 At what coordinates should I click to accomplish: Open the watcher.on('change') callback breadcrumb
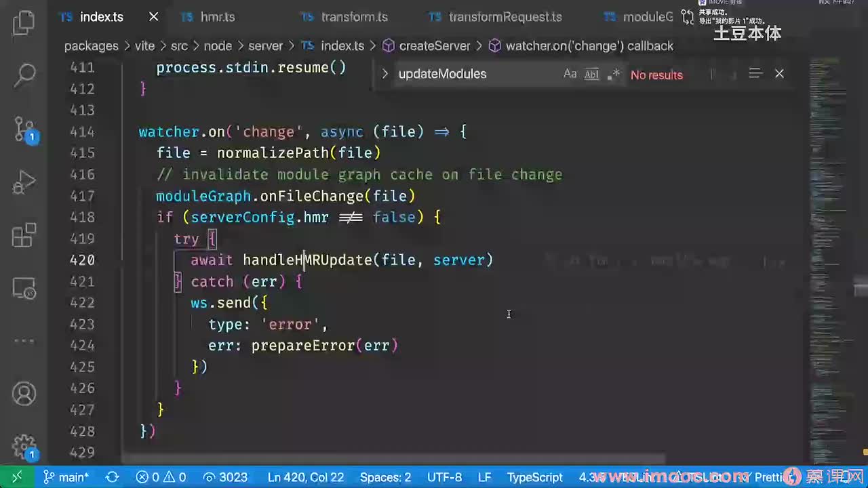coord(589,46)
